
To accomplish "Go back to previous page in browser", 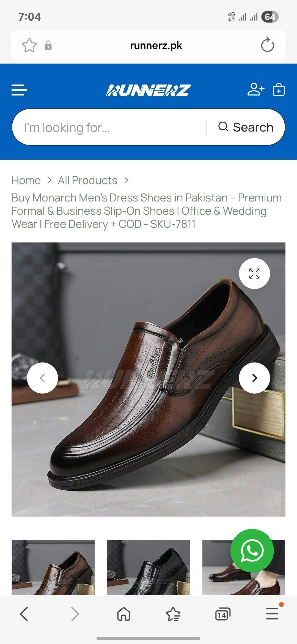I will coord(24,614).
